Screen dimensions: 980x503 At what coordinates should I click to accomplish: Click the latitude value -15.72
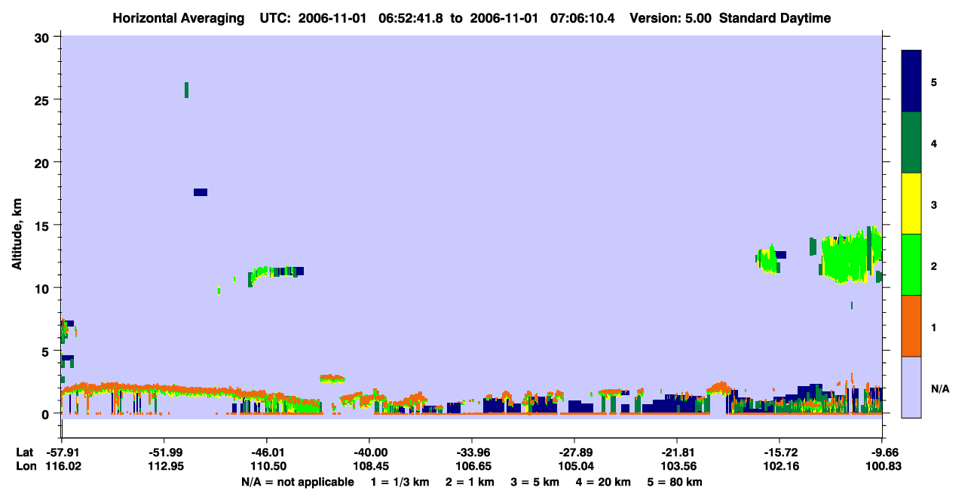pos(779,452)
